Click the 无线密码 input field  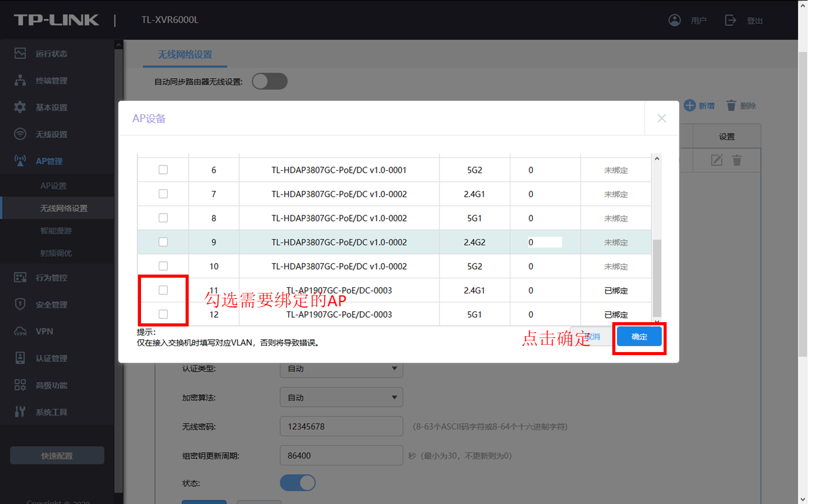click(341, 427)
